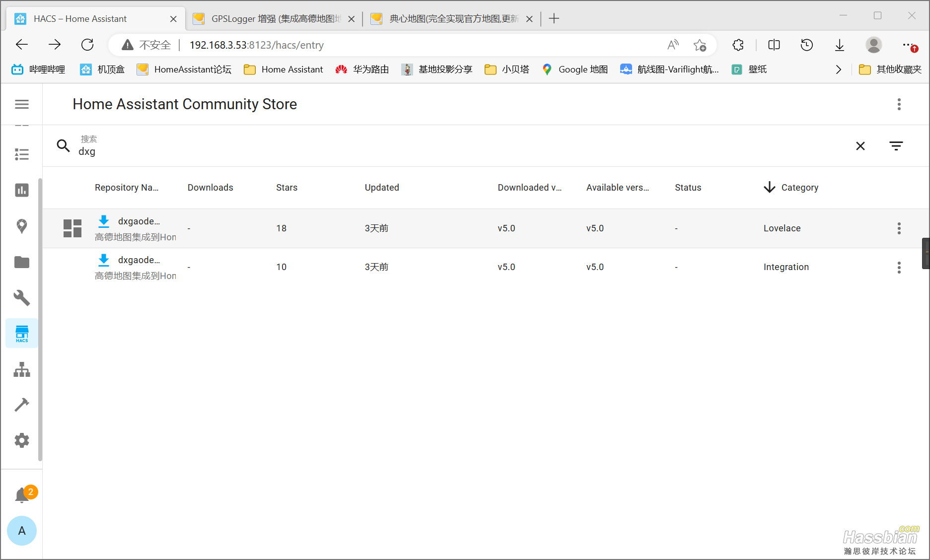This screenshot has height=560, width=930.
Task: Sort by Downloaded version column
Action: pyautogui.click(x=530, y=188)
